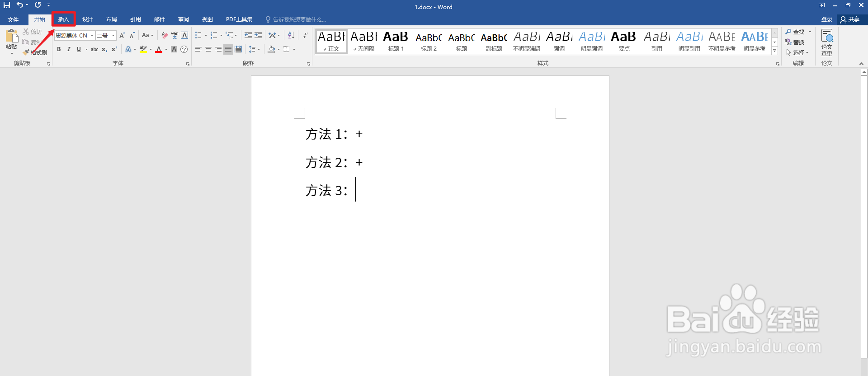The width and height of the screenshot is (868, 376).
Task: Toggle Underline formatting
Action: 79,49
